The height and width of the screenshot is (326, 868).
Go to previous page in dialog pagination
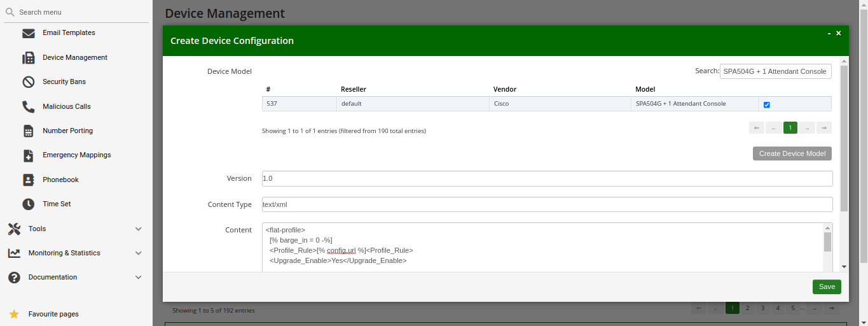pos(774,128)
